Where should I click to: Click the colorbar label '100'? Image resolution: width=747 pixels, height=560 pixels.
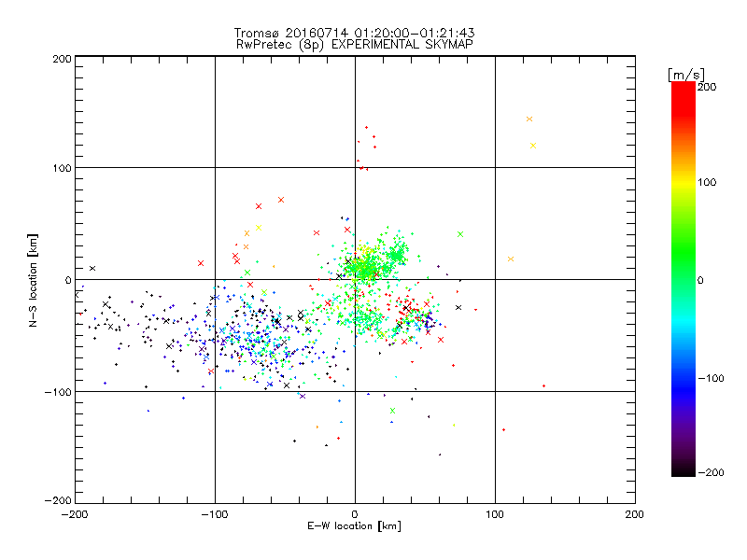[x=707, y=182]
